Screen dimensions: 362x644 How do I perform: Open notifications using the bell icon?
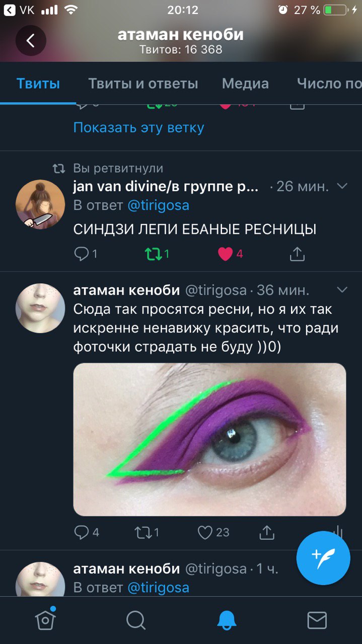point(227,620)
